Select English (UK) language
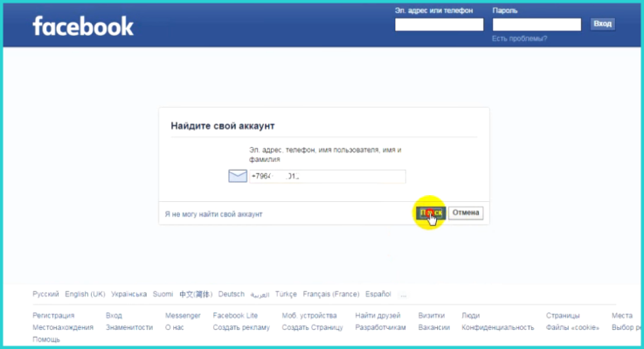Image resolution: width=644 pixels, height=349 pixels. (x=85, y=294)
